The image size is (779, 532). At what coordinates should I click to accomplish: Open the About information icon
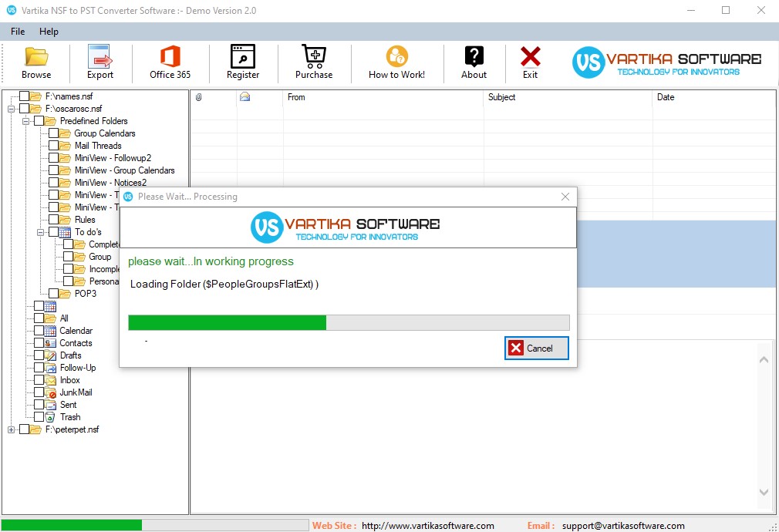(x=474, y=56)
